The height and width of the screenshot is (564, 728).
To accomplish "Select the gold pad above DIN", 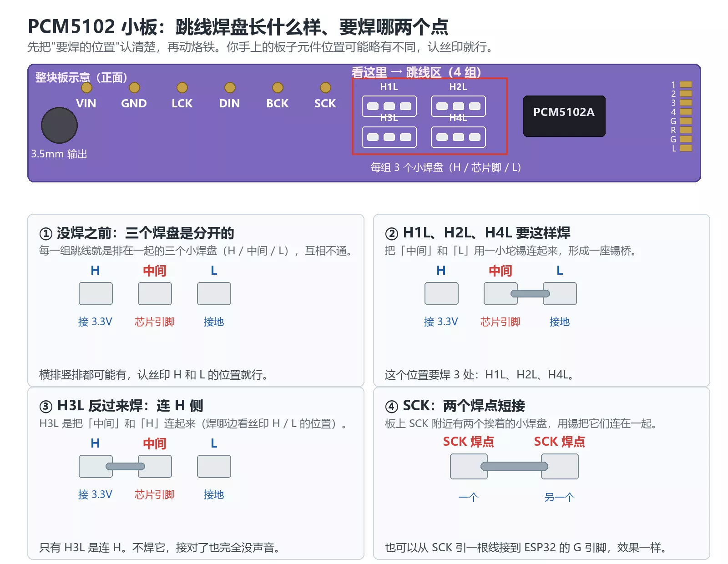I will click(x=230, y=87).
